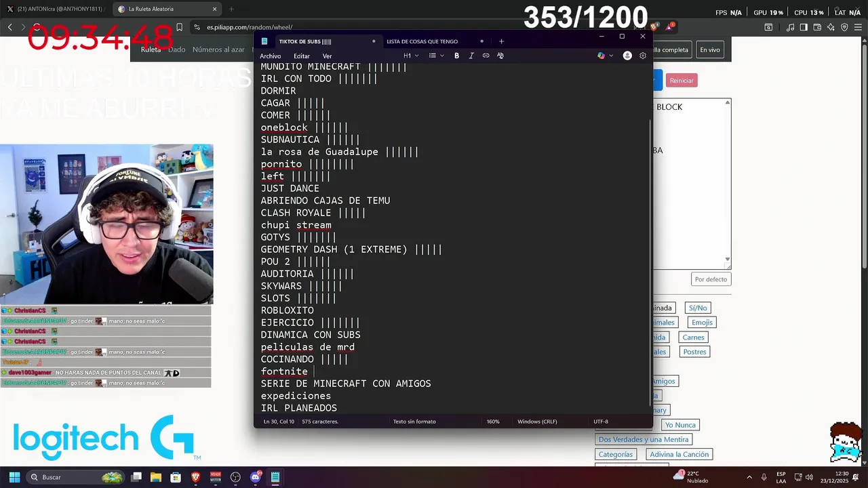The height and width of the screenshot is (488, 868).
Task: Open Adivina la Canción preset link
Action: (x=679, y=454)
